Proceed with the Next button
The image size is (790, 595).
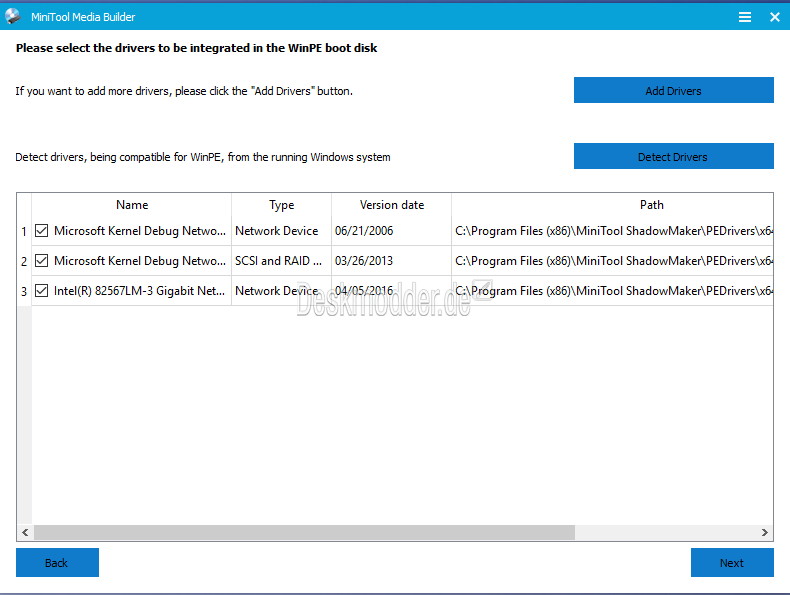click(732, 562)
